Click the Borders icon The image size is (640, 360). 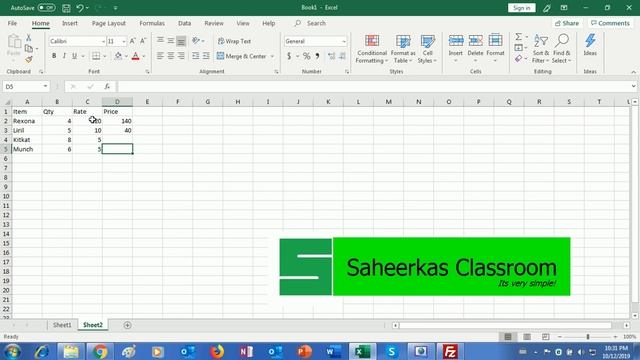tap(96, 56)
